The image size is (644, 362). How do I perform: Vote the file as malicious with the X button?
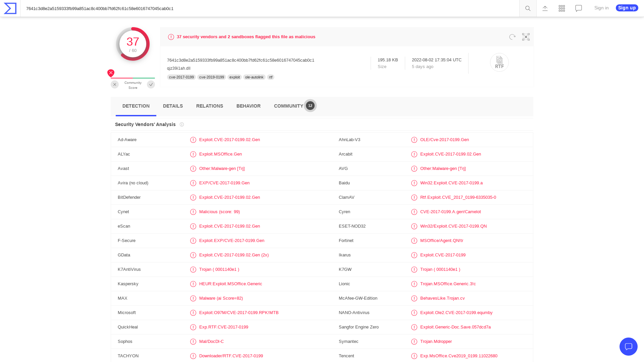pos(115,84)
